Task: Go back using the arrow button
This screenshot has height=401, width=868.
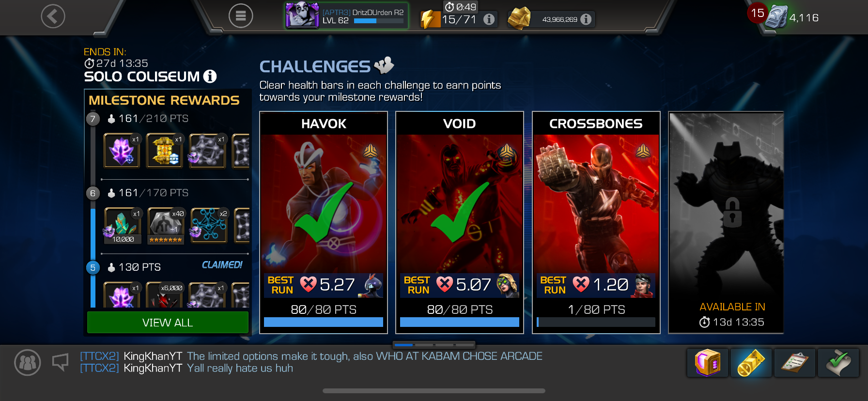Action: tap(53, 16)
